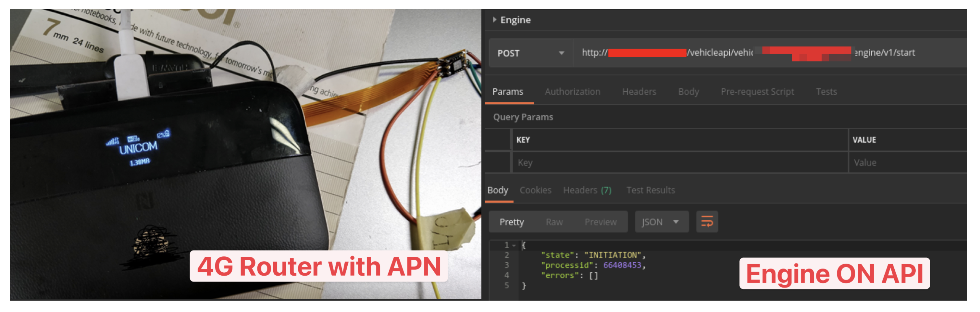Open the Test Results tab
The image size is (980, 312).
point(650,190)
